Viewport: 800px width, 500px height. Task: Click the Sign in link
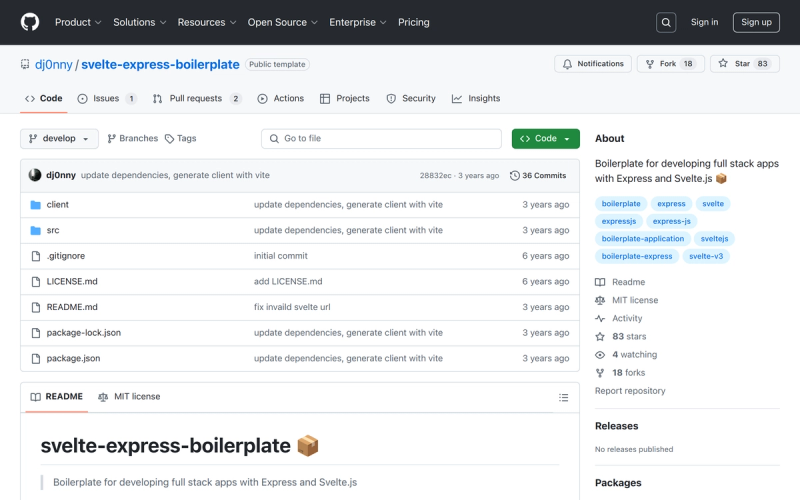[x=704, y=22]
